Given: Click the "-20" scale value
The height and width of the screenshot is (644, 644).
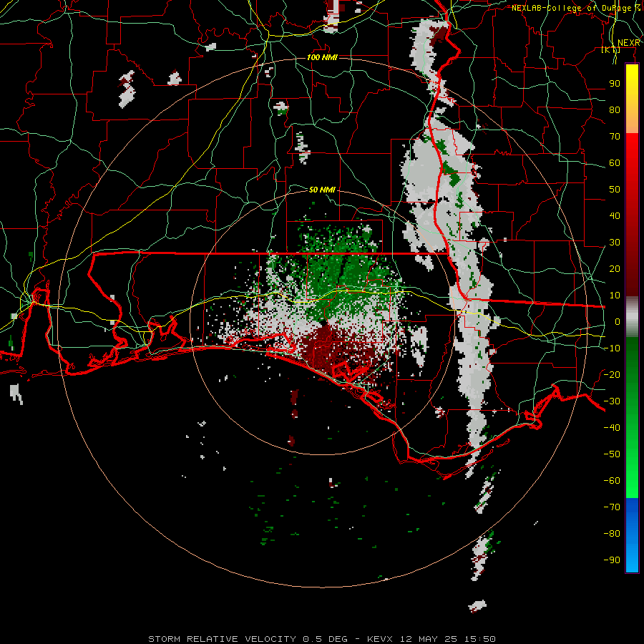Looking at the screenshot, I should pos(612,374).
